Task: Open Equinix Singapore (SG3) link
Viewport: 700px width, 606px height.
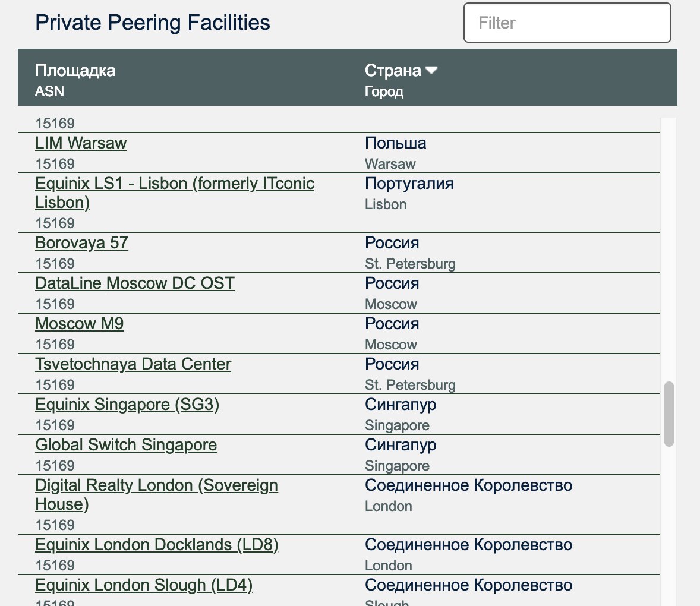Action: tap(127, 405)
